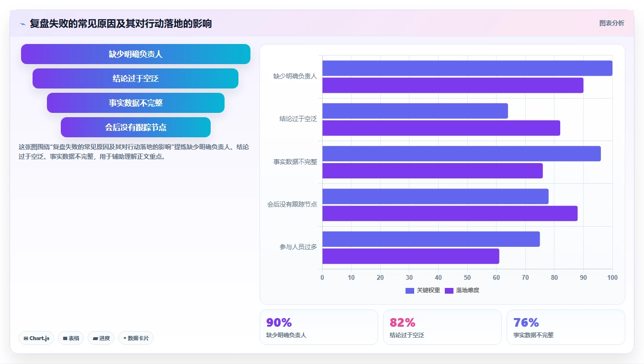Click 关键权重 bar for 事实数据不完整
Image resolution: width=644 pixels, height=364 pixels.
[462, 154]
